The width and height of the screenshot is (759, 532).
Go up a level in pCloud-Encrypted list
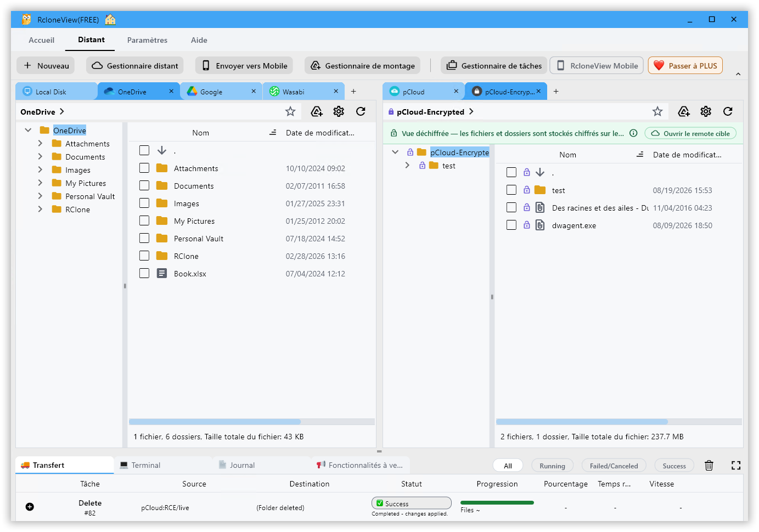(x=540, y=172)
